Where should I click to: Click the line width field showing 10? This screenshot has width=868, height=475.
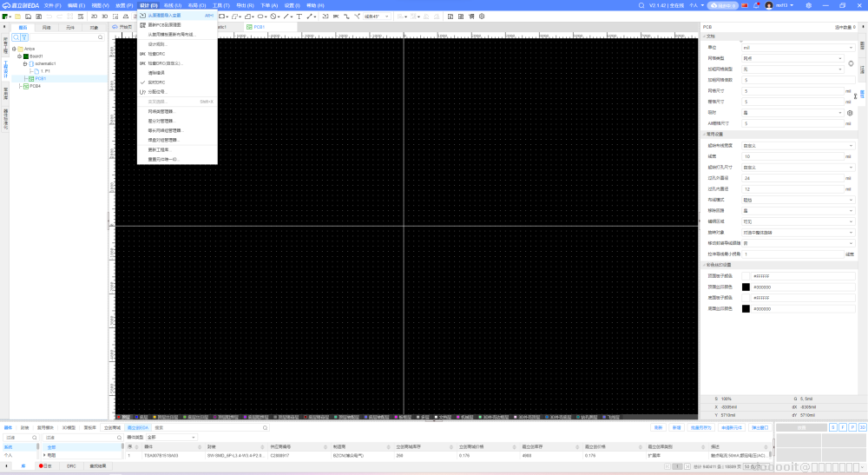792,156
